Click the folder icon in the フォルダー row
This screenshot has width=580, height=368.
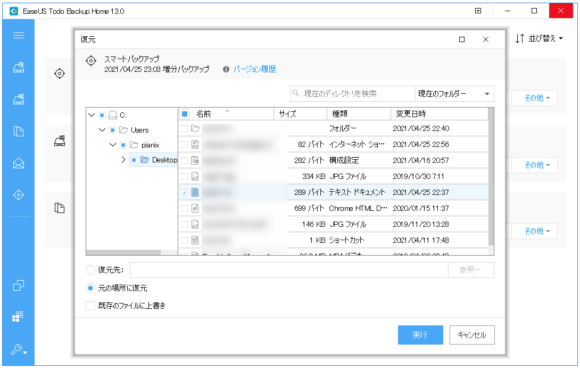point(195,128)
